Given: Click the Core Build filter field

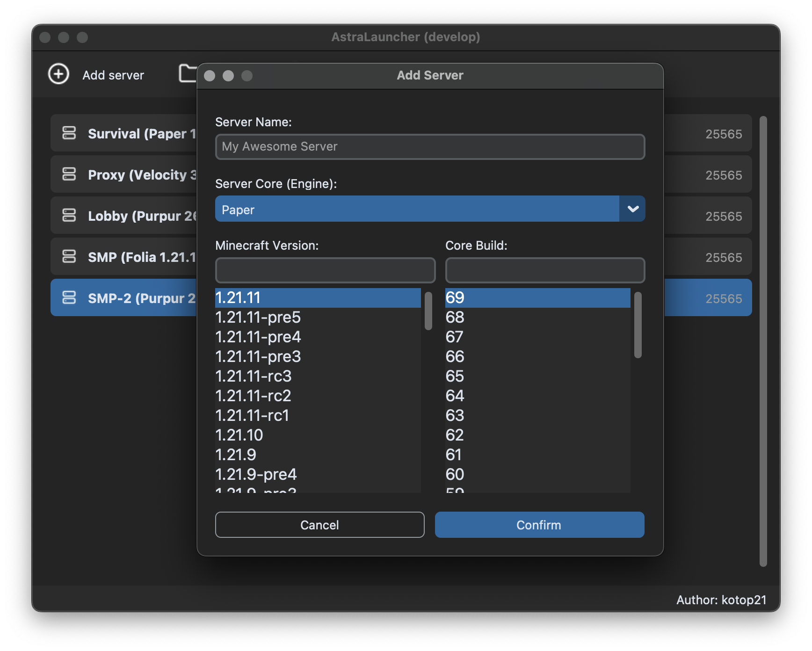Looking at the screenshot, I should pos(545,270).
